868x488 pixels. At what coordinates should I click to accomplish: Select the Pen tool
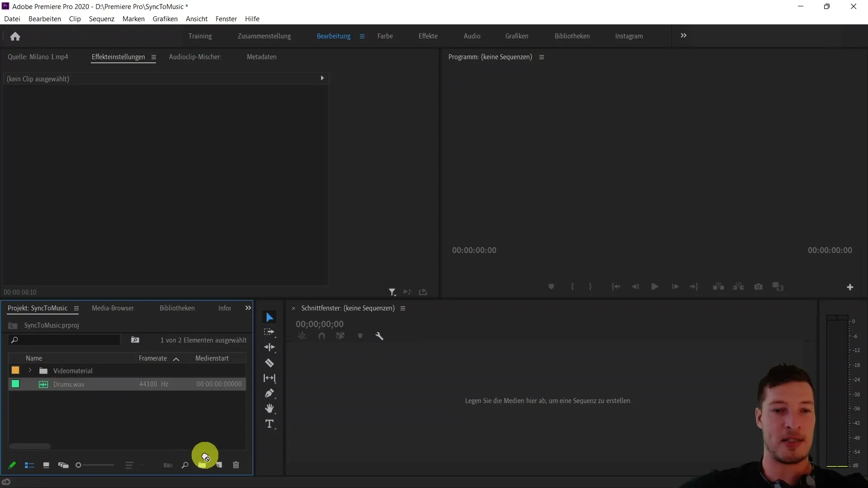tap(269, 393)
